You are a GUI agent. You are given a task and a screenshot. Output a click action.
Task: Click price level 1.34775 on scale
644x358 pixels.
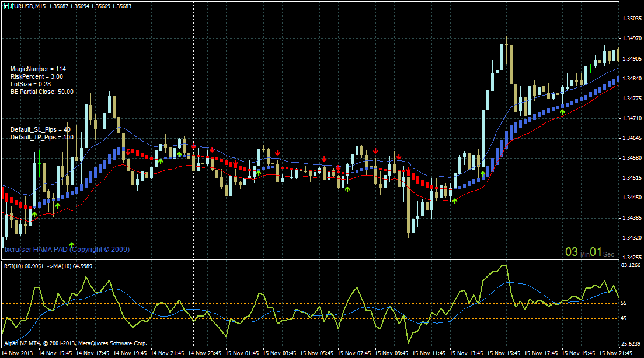point(632,98)
